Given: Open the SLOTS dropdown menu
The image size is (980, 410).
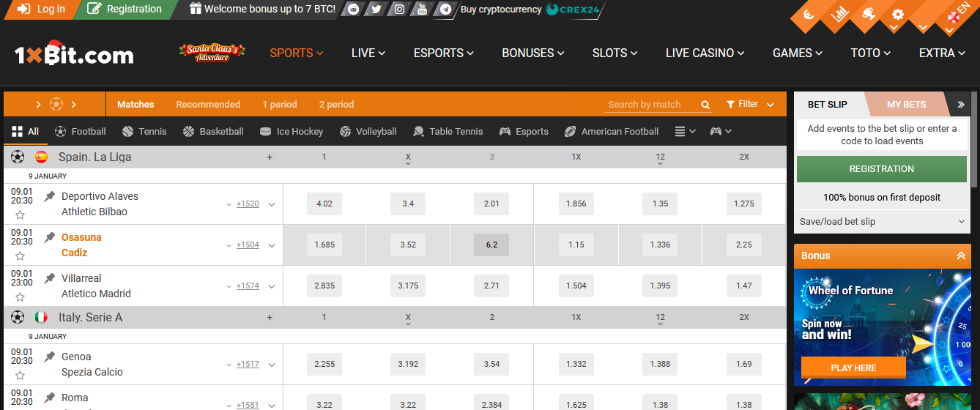Looking at the screenshot, I should (x=615, y=53).
